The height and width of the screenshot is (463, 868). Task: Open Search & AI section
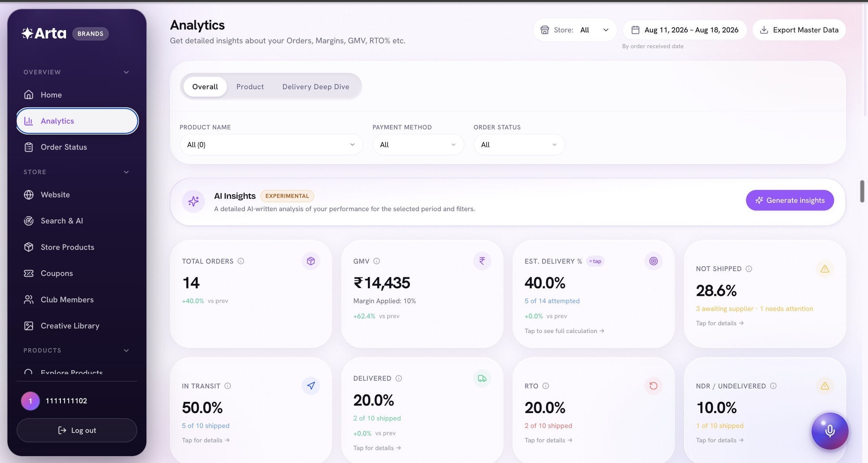coord(77,221)
